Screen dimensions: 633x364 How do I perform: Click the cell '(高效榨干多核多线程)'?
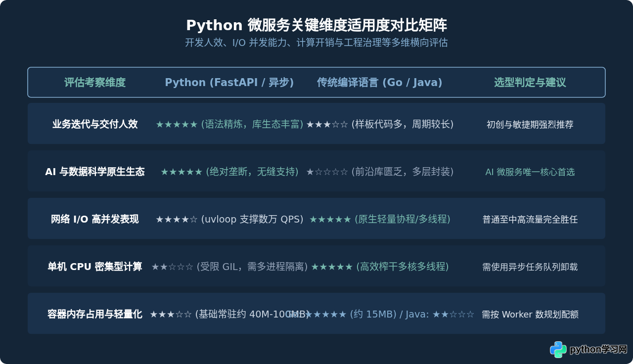403,267
